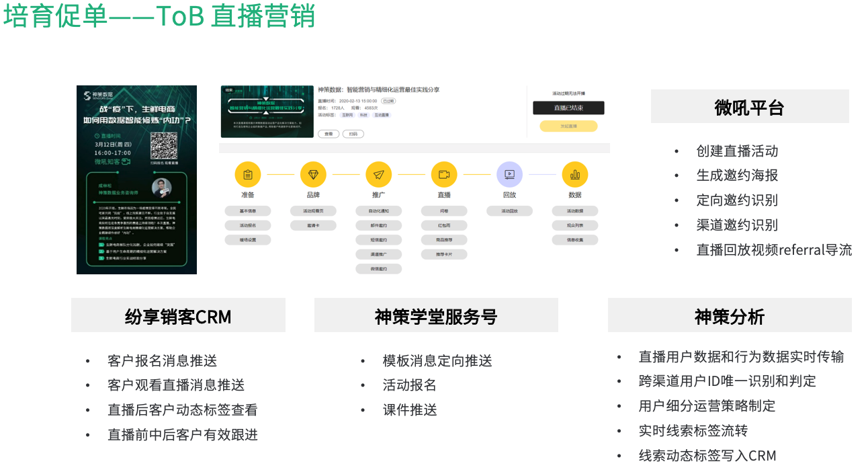
Task: Click the QR code on the poster
Action: pos(165,146)
